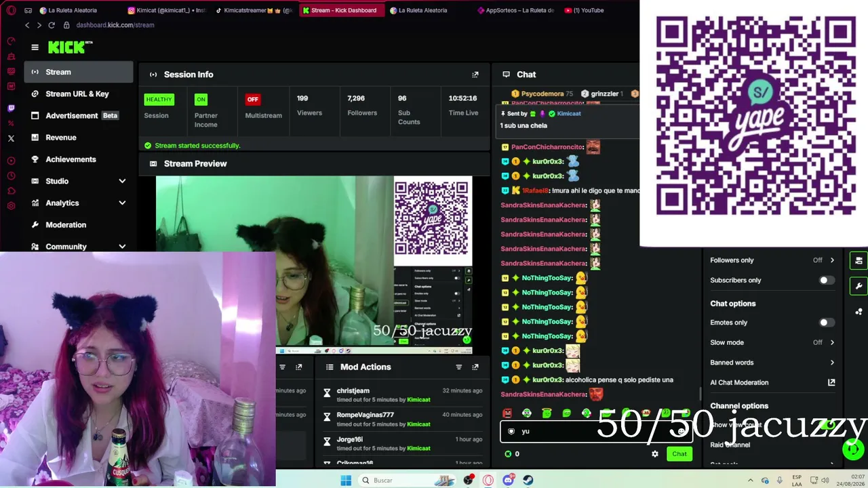
Task: Open the Moderation page
Action: pyautogui.click(x=79, y=224)
